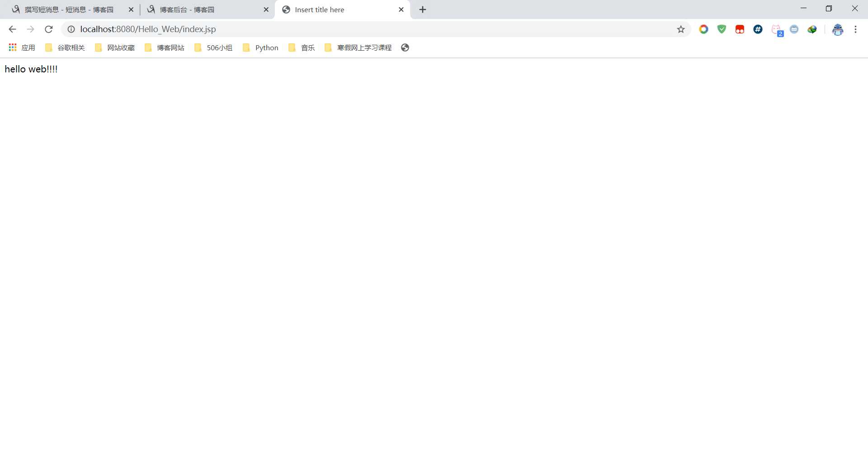The height and width of the screenshot is (466, 868).
Task: Click the green shield extension icon
Action: pos(722,29)
